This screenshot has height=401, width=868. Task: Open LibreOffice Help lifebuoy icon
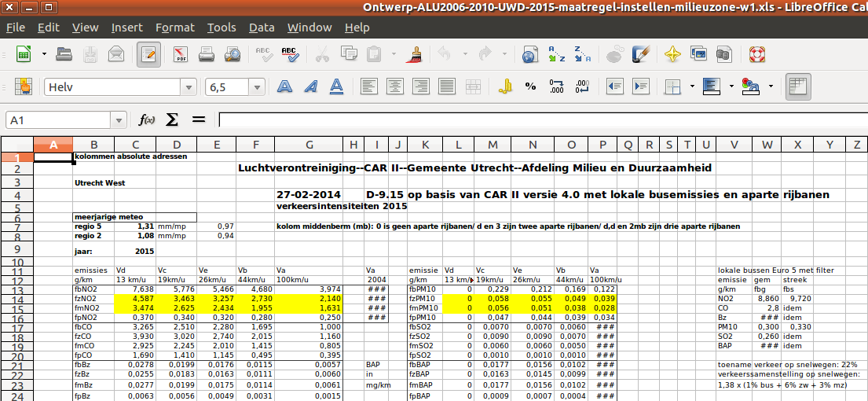(x=756, y=54)
